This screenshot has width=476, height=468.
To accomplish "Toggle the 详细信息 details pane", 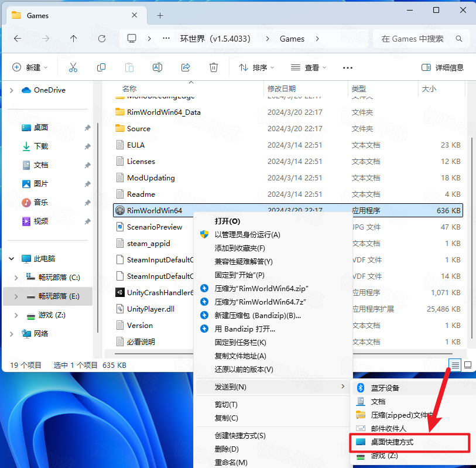I will pyautogui.click(x=442, y=68).
